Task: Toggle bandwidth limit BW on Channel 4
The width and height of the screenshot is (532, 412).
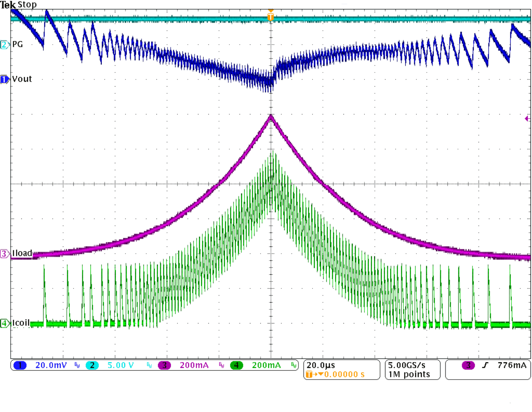Action: coord(294,365)
